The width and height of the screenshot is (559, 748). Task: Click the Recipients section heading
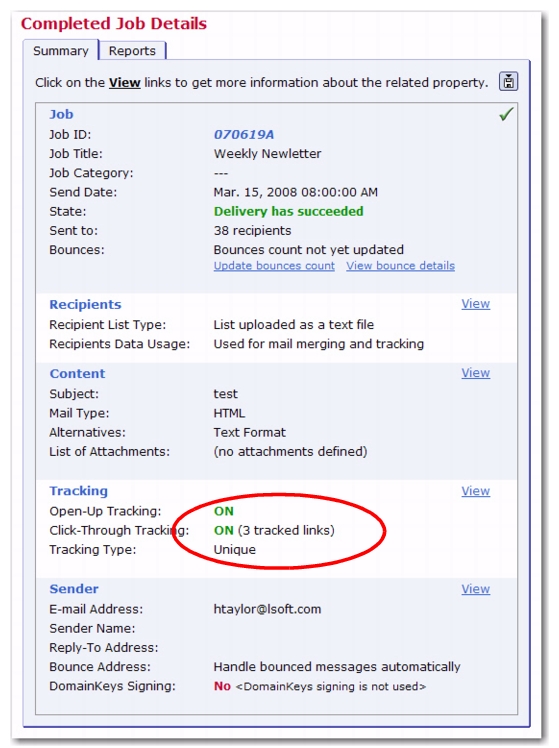[85, 304]
